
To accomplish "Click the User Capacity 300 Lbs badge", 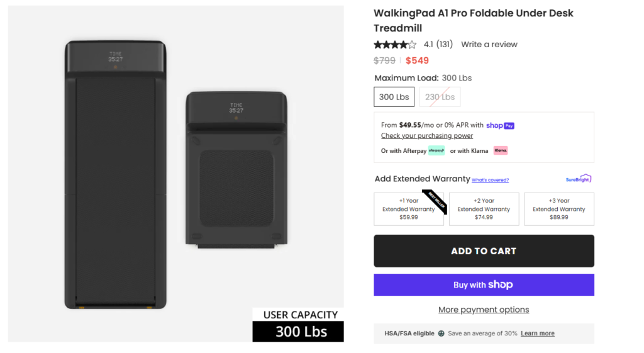I will click(x=298, y=325).
